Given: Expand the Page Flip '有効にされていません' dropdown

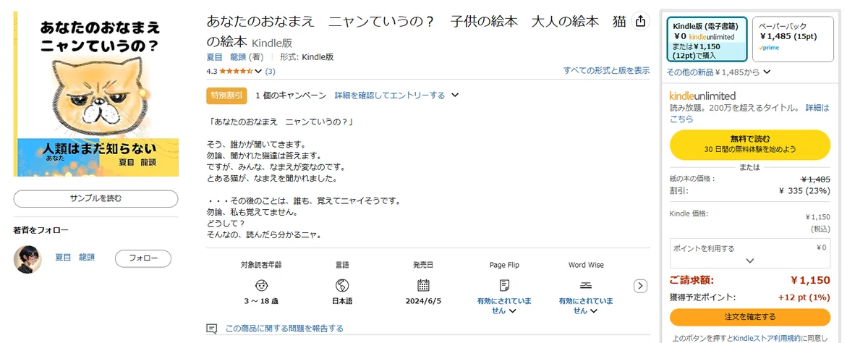Looking at the screenshot, I should click(x=505, y=305).
